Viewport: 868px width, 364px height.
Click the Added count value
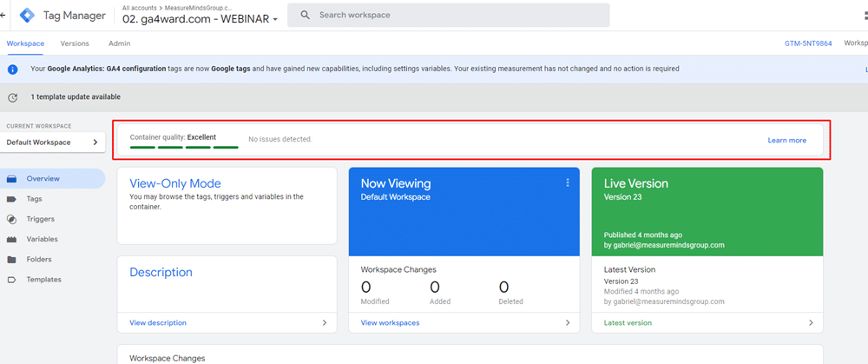pos(435,287)
